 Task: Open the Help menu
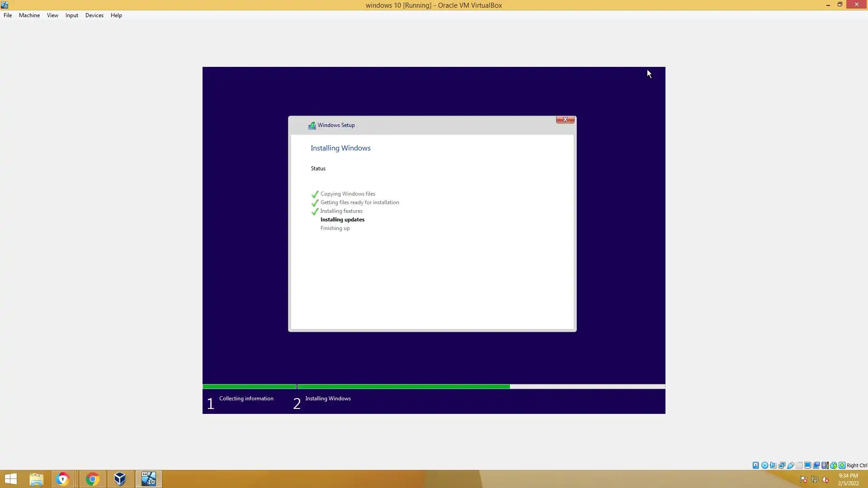(x=116, y=15)
